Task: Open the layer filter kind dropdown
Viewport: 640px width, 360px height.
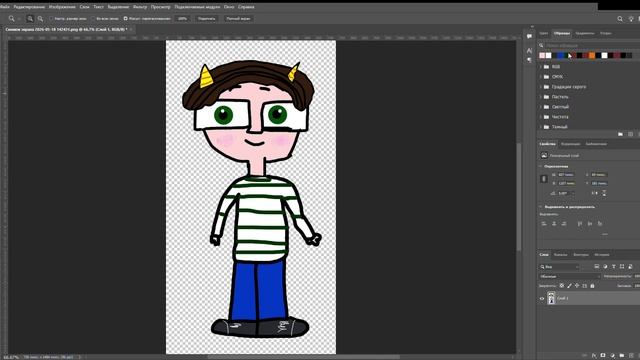Action: click(x=559, y=267)
